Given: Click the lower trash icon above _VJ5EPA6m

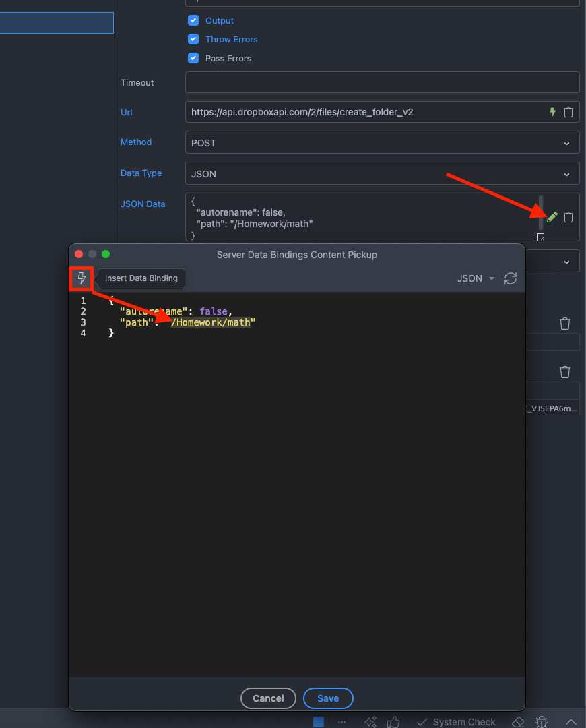Looking at the screenshot, I should (x=564, y=372).
